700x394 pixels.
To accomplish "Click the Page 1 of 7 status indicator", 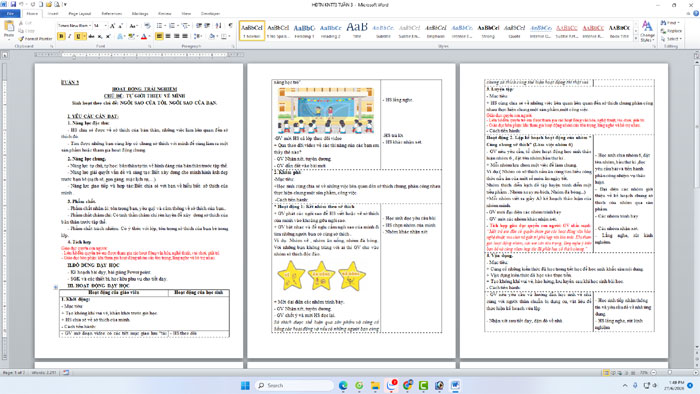I will [14, 373].
